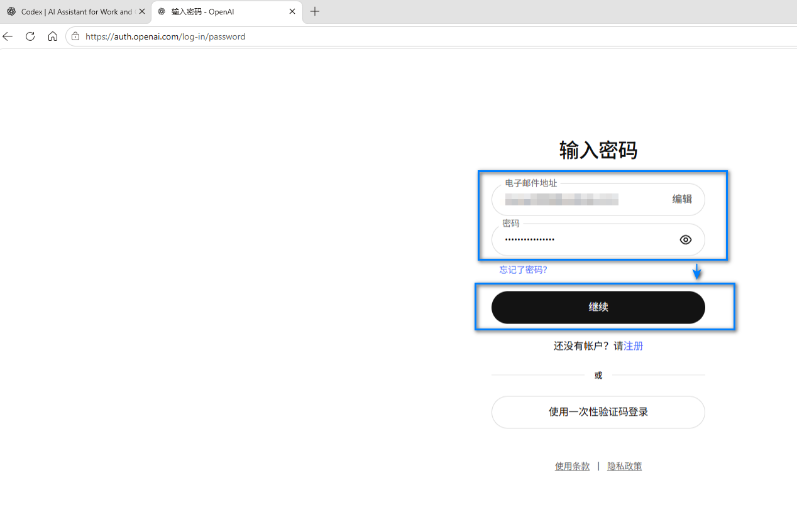
Task: Open the browser home page
Action: pyautogui.click(x=53, y=36)
